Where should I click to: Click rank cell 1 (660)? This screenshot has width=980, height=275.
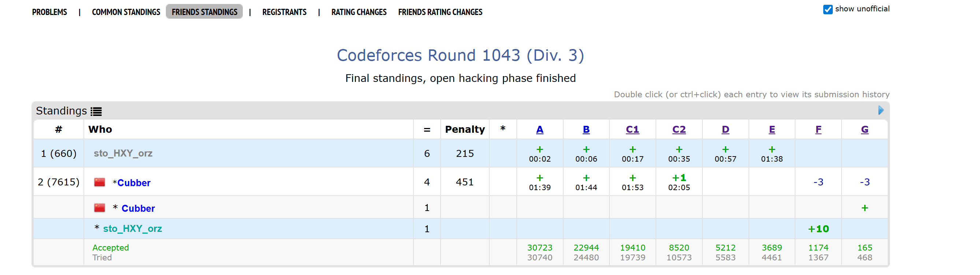[59, 154]
